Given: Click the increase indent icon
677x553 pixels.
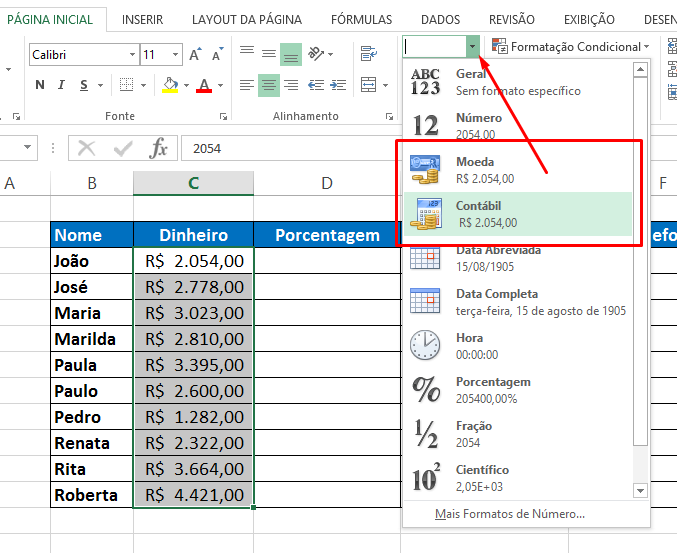Looking at the screenshot, I should [338, 85].
